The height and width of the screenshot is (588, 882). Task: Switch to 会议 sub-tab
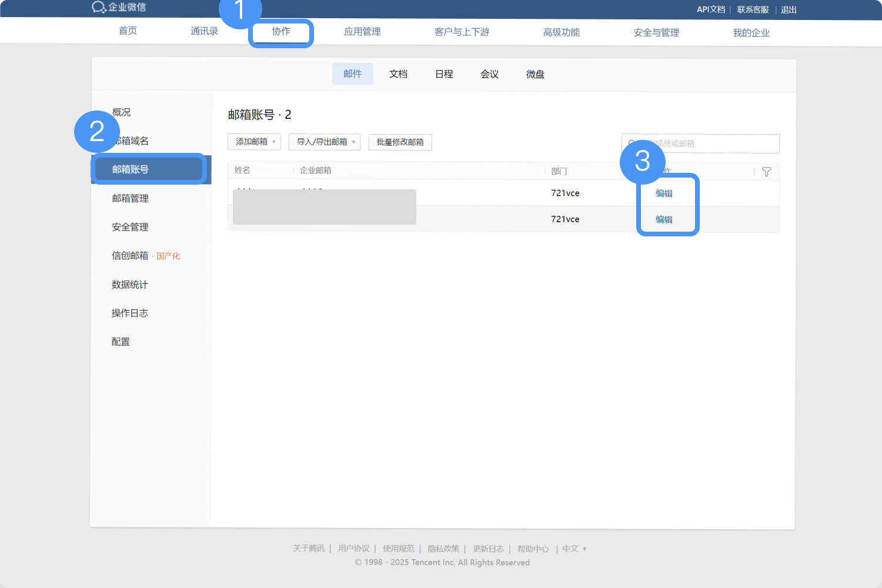coord(489,74)
